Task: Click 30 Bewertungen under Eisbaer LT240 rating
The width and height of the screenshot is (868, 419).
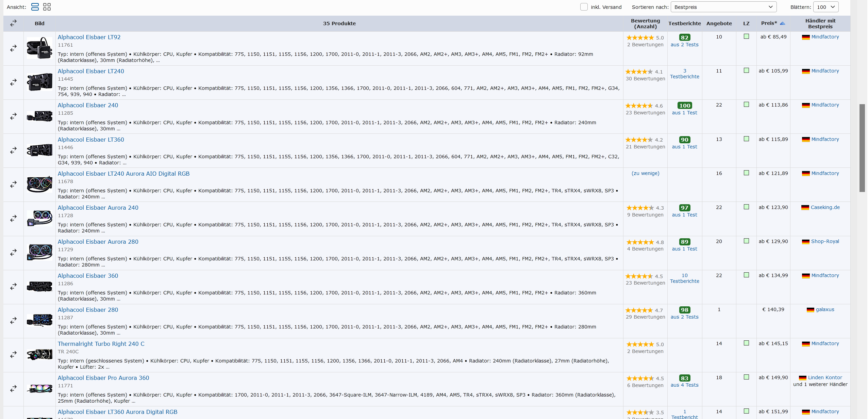Action: (645, 79)
